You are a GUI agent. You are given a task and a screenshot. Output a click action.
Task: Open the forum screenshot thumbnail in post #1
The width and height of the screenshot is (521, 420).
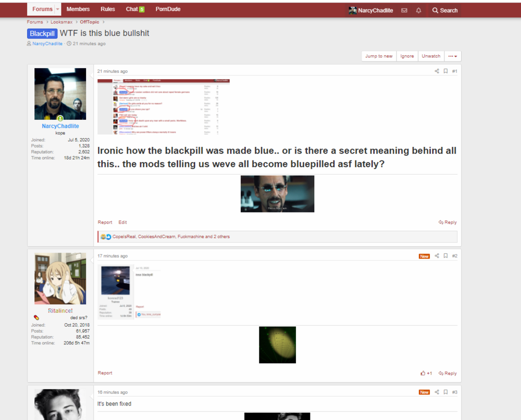(x=164, y=107)
